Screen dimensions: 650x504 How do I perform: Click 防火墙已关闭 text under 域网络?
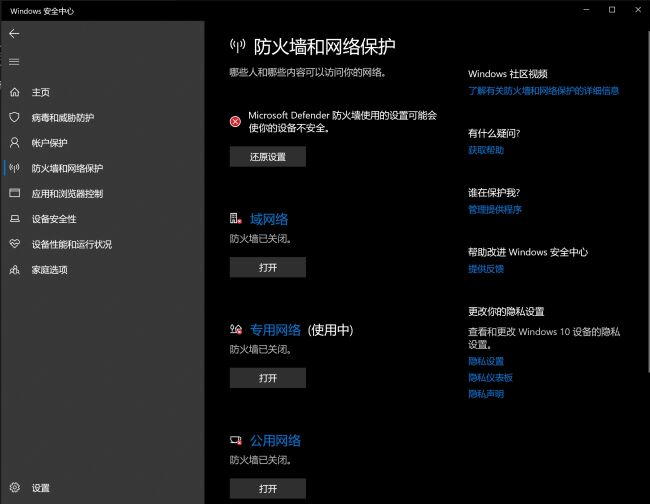pos(260,239)
